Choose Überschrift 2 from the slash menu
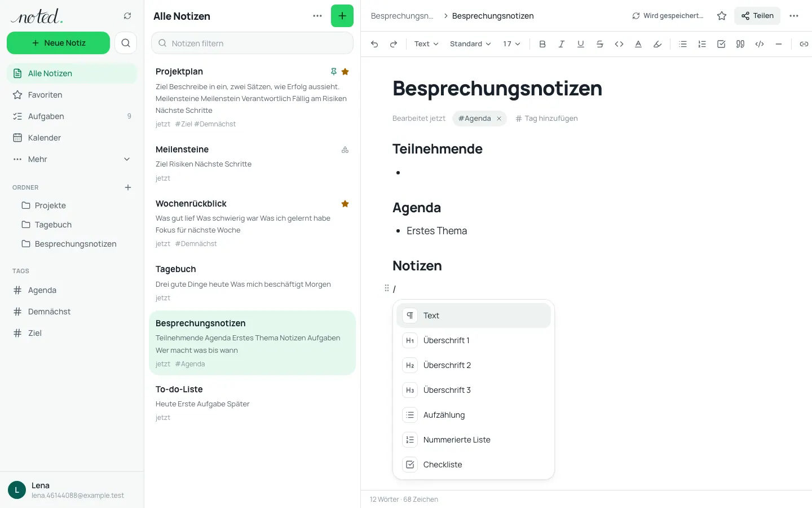 click(x=474, y=365)
